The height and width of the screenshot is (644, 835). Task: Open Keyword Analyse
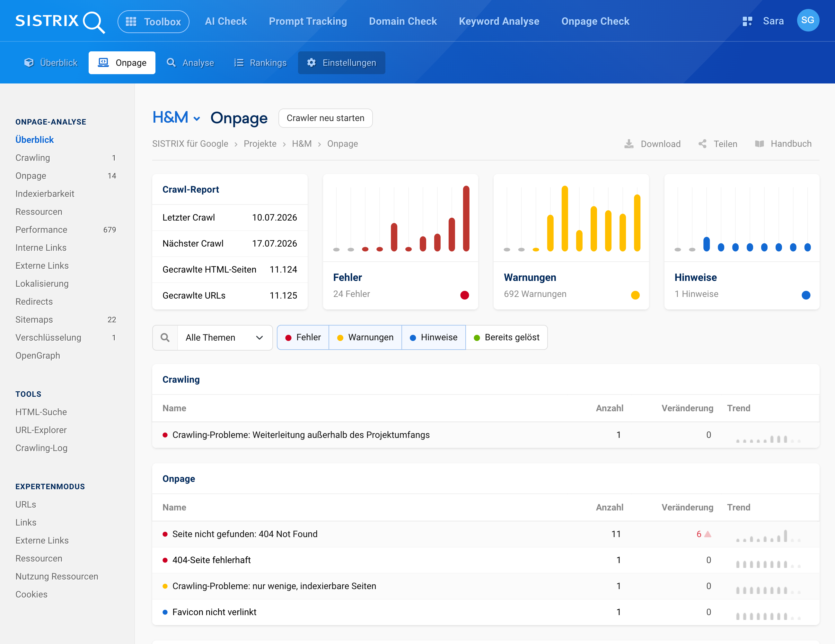(x=499, y=22)
